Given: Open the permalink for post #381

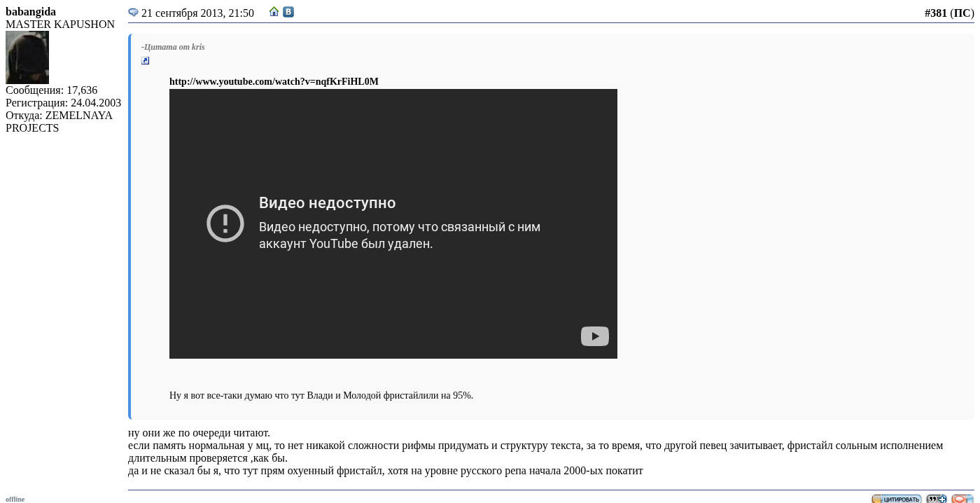Looking at the screenshot, I should [935, 13].
